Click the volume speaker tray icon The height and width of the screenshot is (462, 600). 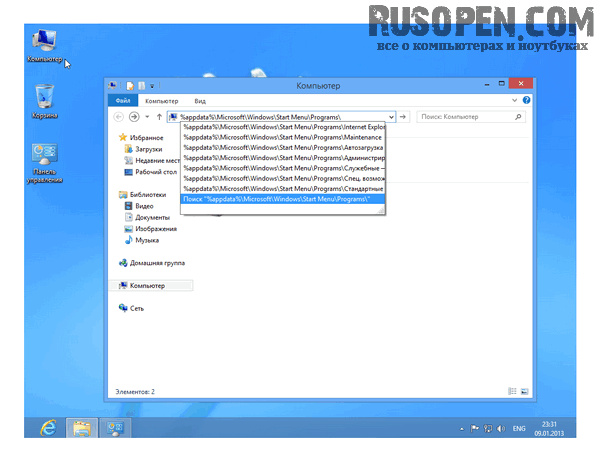503,427
